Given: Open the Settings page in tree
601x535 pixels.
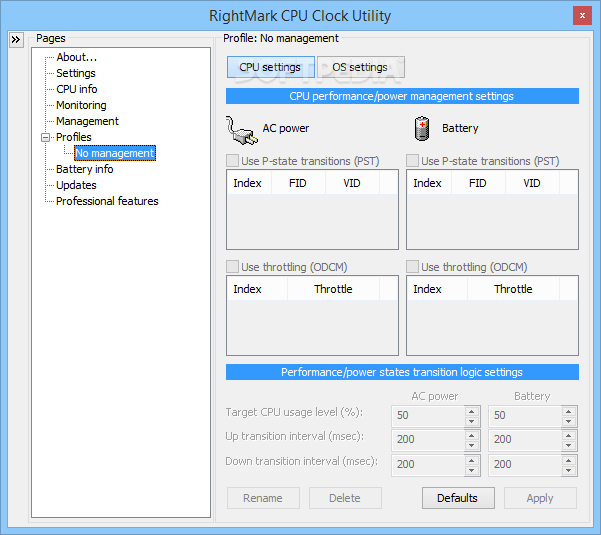Looking at the screenshot, I should pos(76,73).
